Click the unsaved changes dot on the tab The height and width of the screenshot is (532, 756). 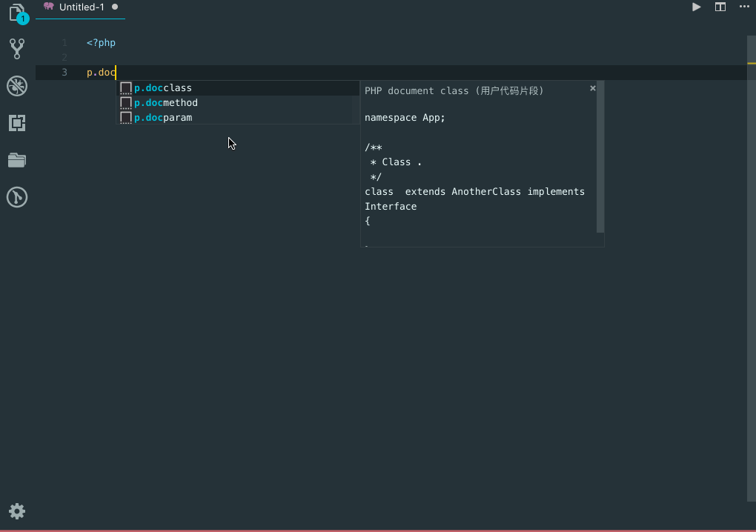click(x=116, y=7)
